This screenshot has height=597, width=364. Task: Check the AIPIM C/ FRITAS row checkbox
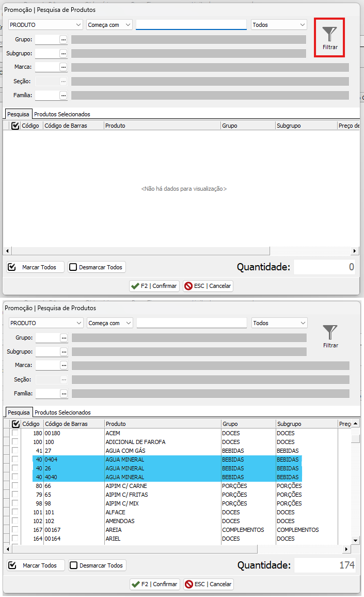(15, 495)
